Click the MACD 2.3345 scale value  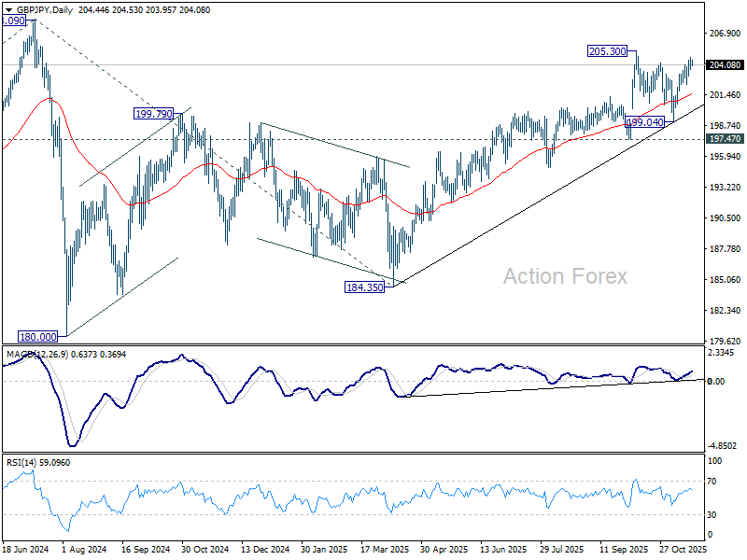(721, 353)
